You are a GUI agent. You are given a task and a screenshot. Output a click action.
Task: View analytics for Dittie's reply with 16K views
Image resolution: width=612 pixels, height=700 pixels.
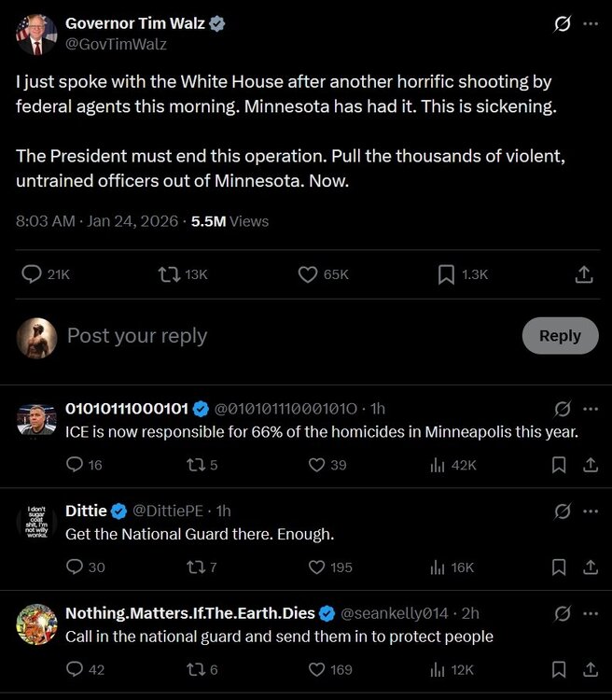[437, 567]
